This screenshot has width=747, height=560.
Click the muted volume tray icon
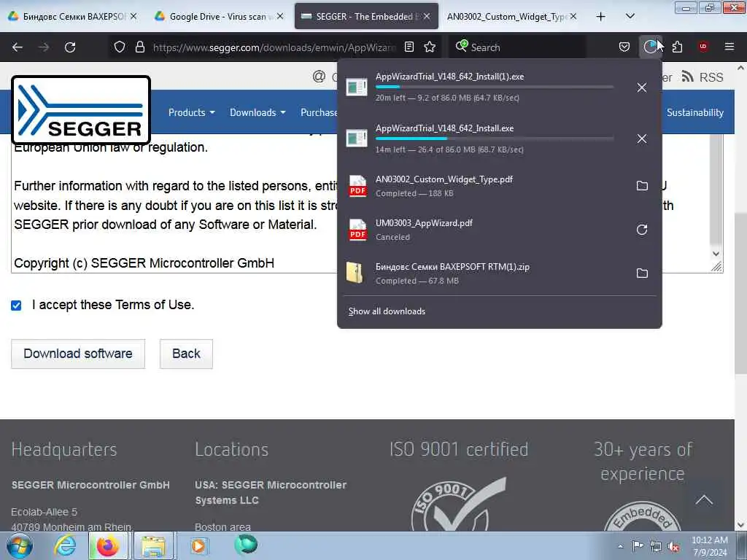click(x=673, y=546)
